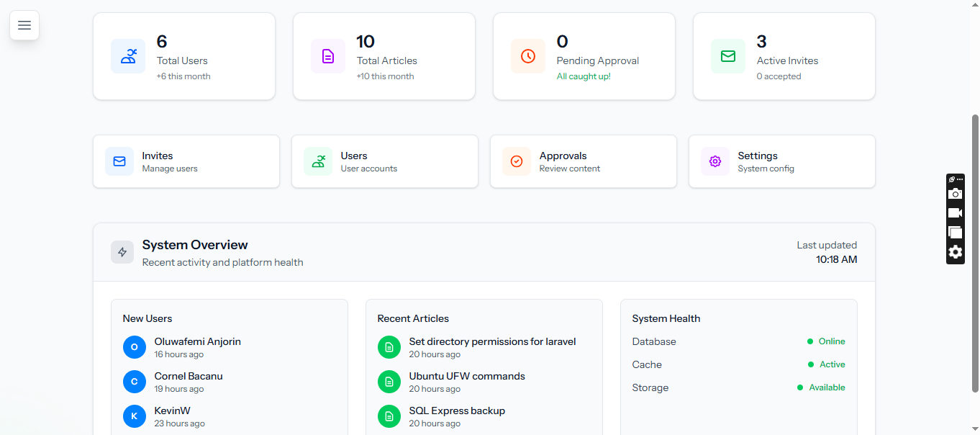Click the video record icon in side toolbar
Viewport: 980px width, 435px height.
pos(955,213)
